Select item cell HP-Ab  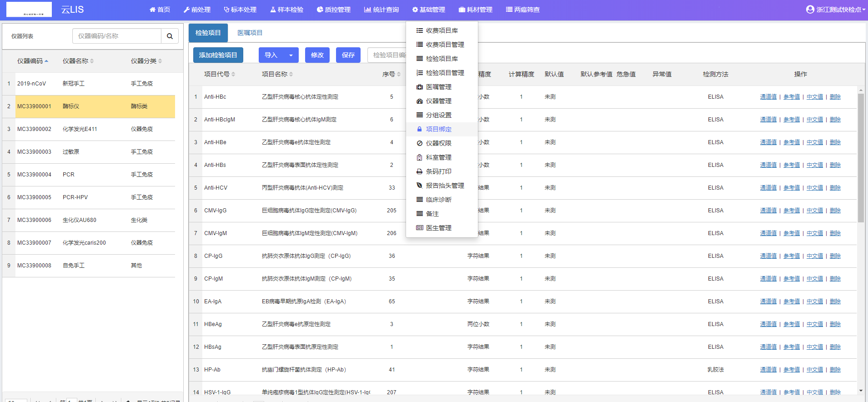[212, 370]
